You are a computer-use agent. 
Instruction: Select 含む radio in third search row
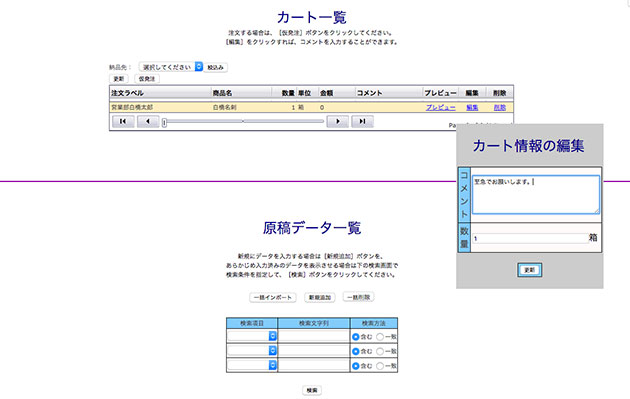[x=356, y=366]
